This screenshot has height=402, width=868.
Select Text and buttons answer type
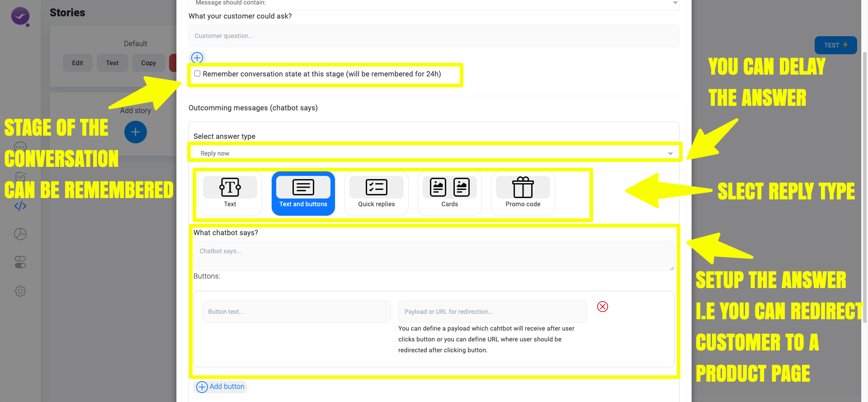303,194
